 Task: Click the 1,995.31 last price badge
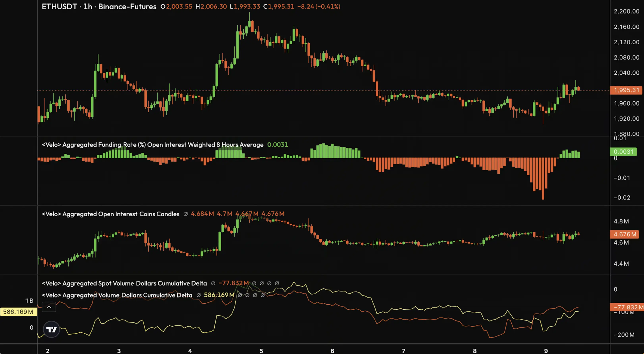[626, 90]
